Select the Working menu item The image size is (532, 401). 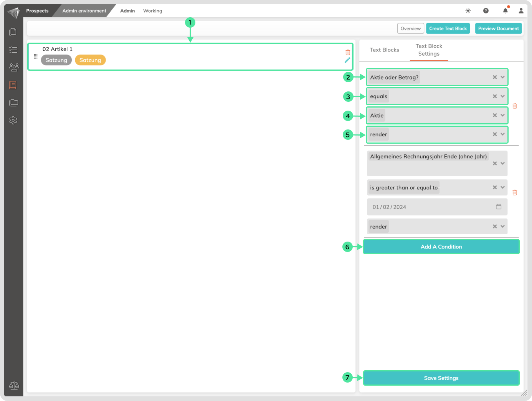pos(152,11)
